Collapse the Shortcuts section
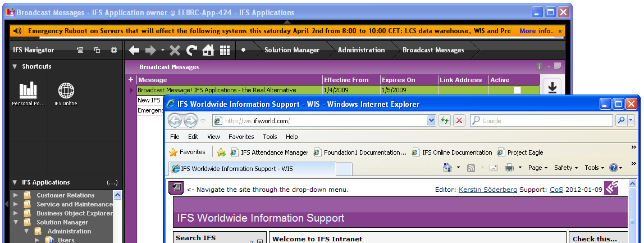644x243 pixels. [15, 66]
